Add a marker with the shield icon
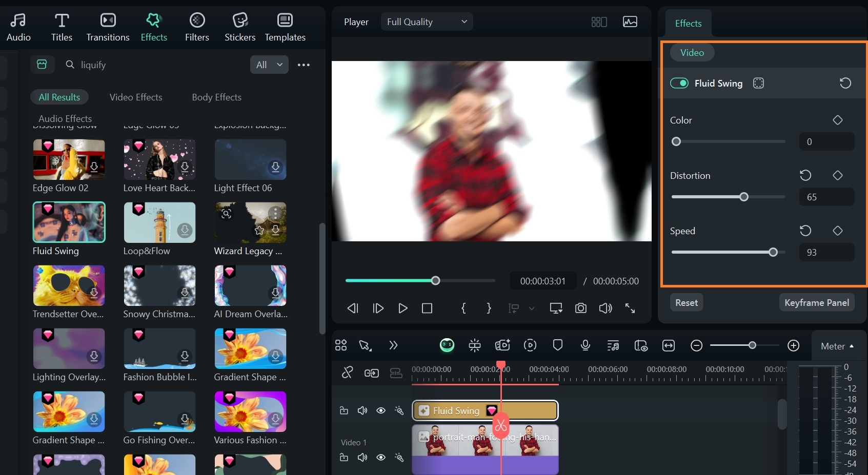Viewport: 868px width, 475px height. [x=558, y=345]
